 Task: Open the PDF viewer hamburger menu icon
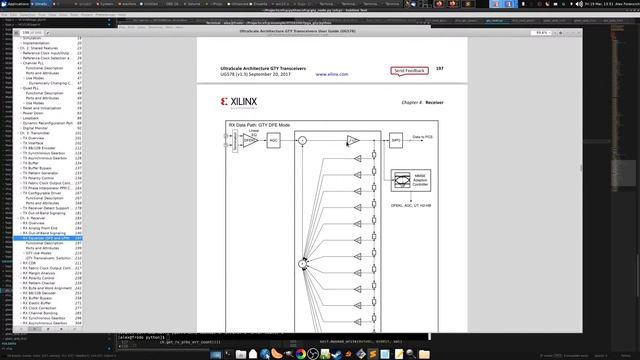(x=560, y=33)
